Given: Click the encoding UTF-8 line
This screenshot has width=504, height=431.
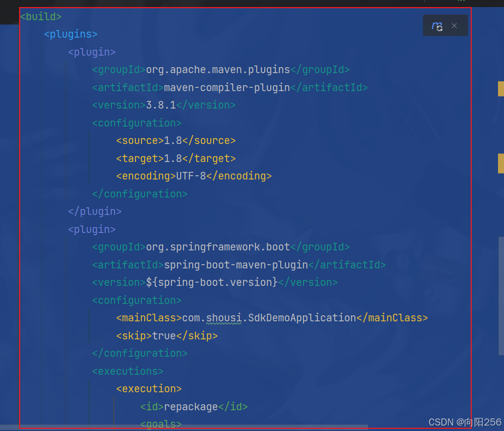Looking at the screenshot, I should 194,176.
